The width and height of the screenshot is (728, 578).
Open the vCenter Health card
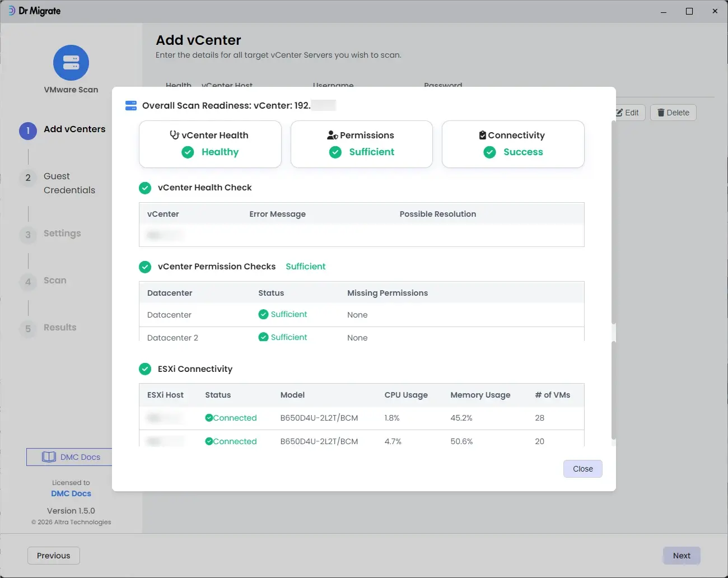[210, 144]
